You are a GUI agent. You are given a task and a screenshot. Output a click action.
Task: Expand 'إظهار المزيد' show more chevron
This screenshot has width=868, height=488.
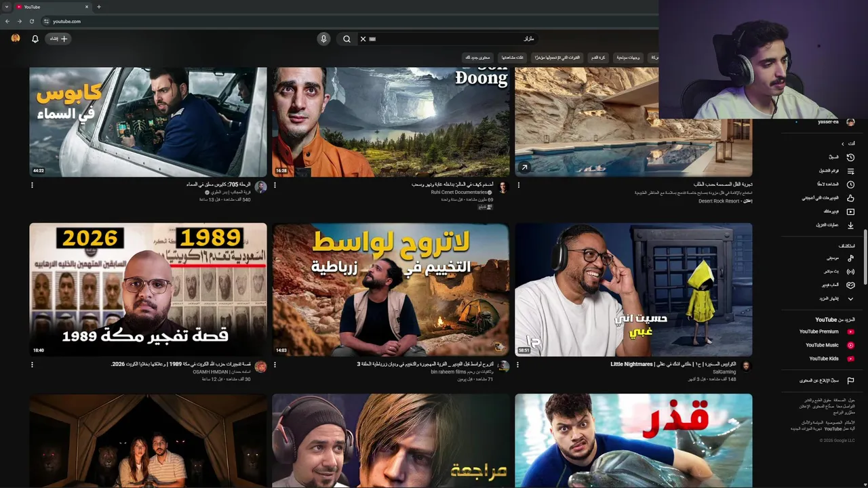pos(850,299)
